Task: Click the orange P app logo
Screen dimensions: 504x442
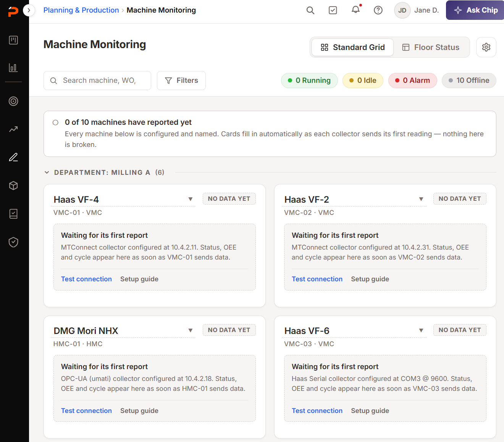Action: click(13, 11)
